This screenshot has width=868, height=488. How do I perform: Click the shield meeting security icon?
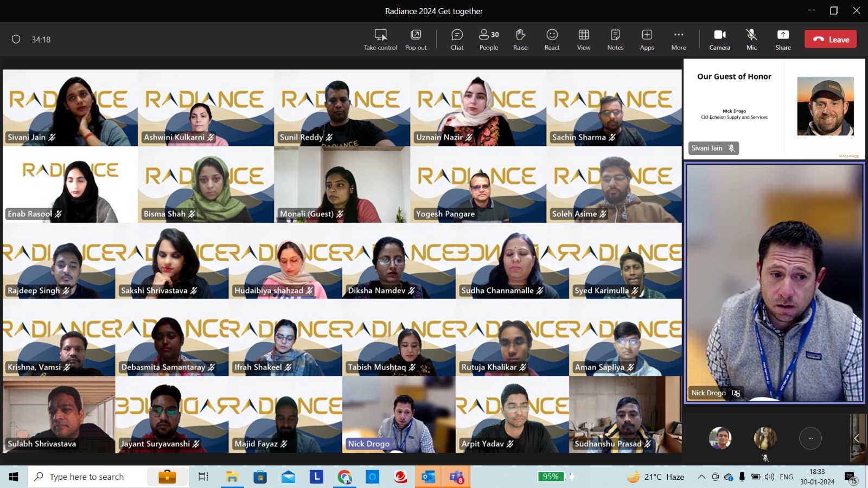tap(16, 39)
